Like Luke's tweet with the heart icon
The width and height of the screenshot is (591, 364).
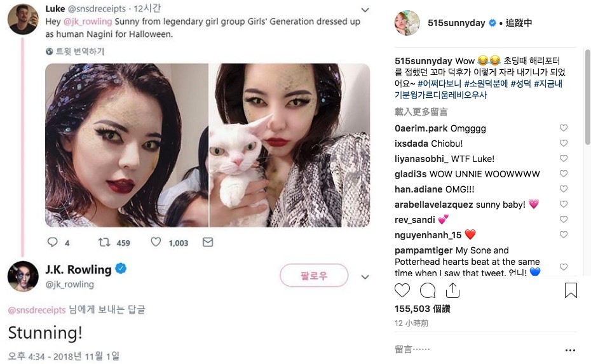pos(156,242)
